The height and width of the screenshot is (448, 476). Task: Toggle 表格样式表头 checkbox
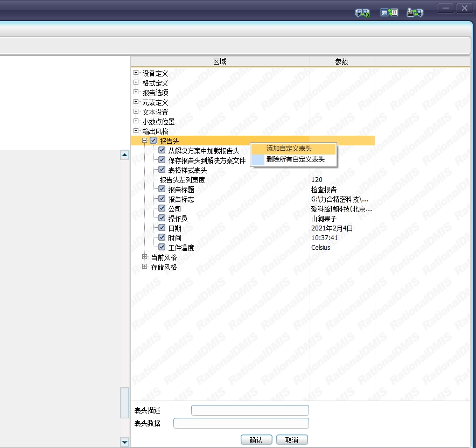(162, 170)
